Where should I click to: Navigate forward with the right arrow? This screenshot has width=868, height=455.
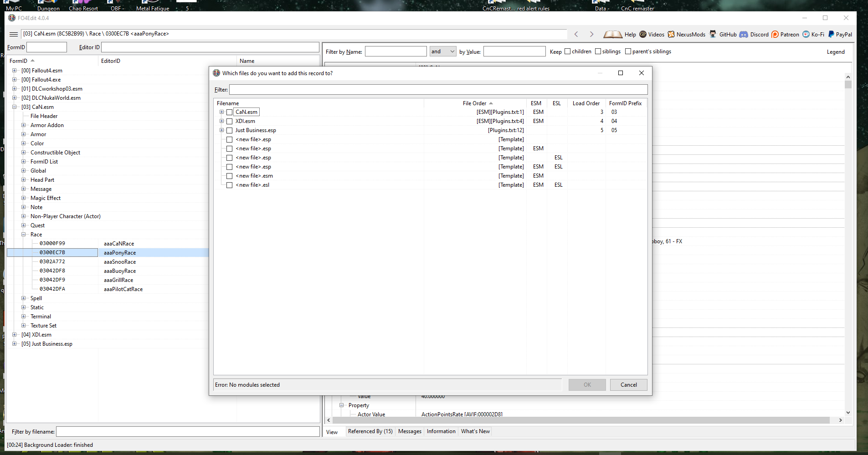pos(591,34)
